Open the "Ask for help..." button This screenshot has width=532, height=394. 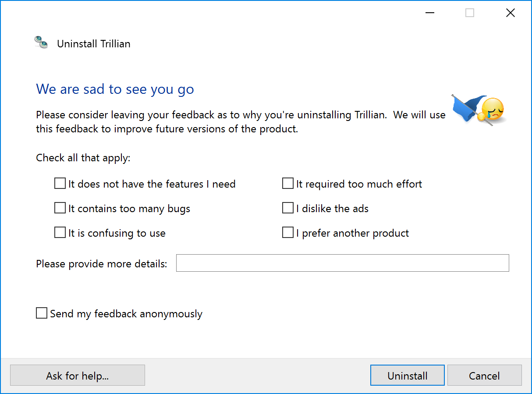coord(78,376)
